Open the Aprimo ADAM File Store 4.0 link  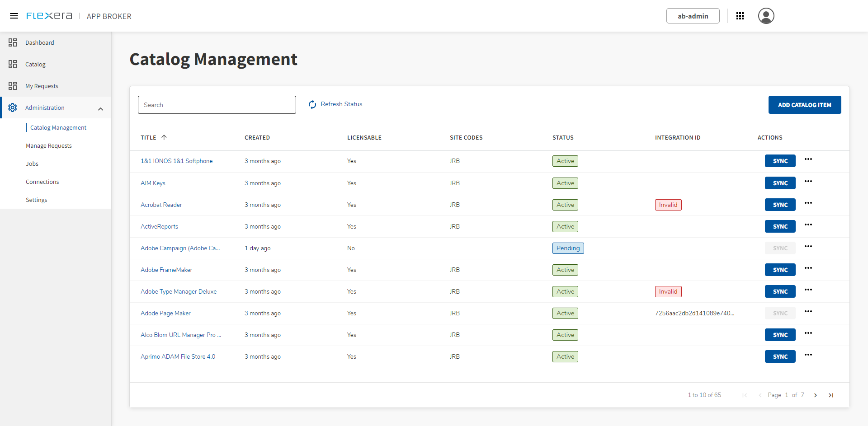[178, 356]
